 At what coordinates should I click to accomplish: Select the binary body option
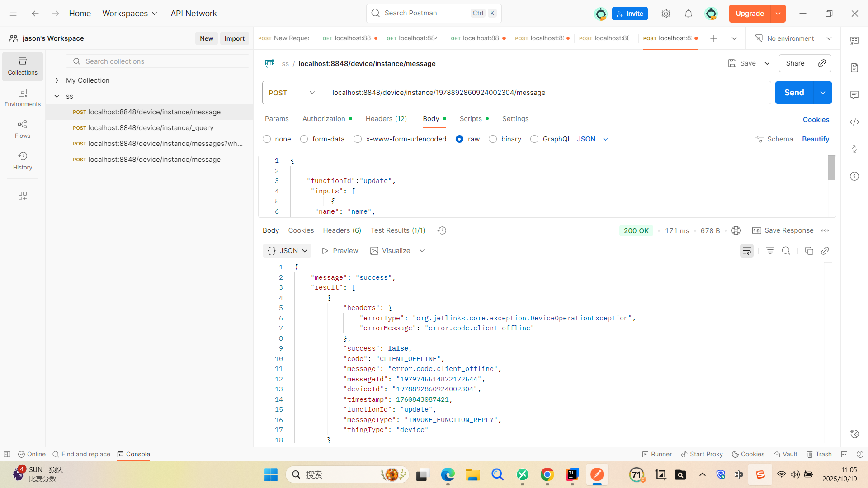pos(493,139)
